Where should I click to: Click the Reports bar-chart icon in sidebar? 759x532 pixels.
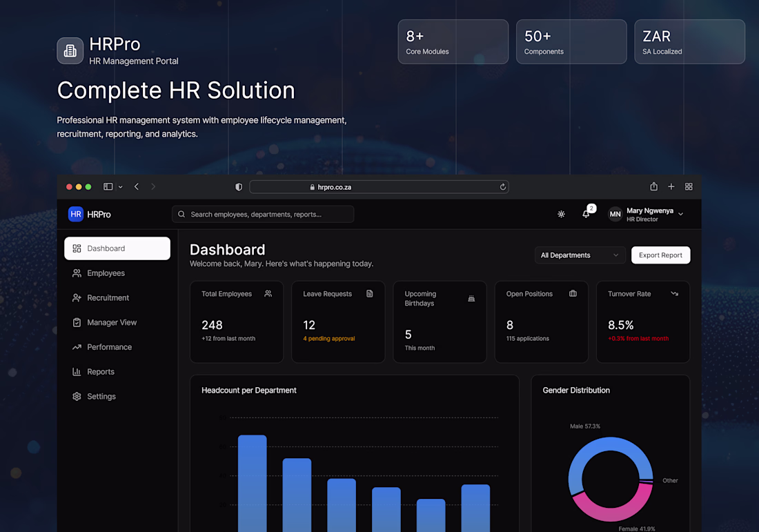coord(77,372)
